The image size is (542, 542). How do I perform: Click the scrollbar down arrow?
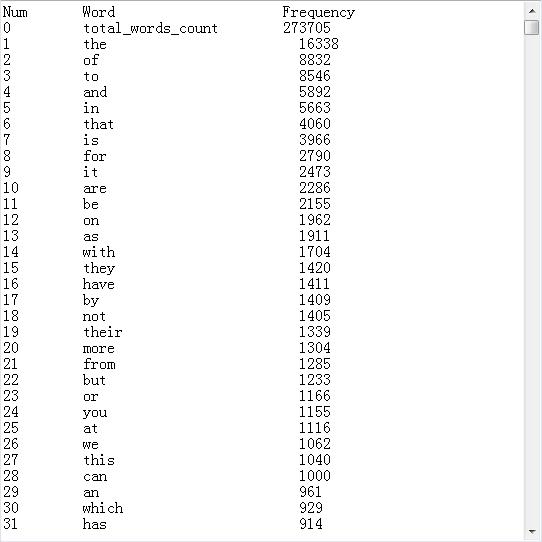coord(532,531)
